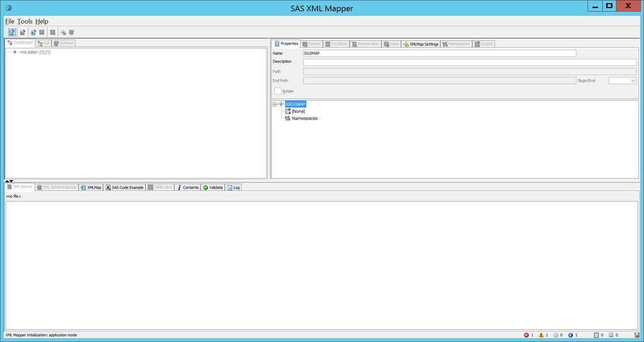Select the <no data> [1] (1) row

(x=35, y=52)
